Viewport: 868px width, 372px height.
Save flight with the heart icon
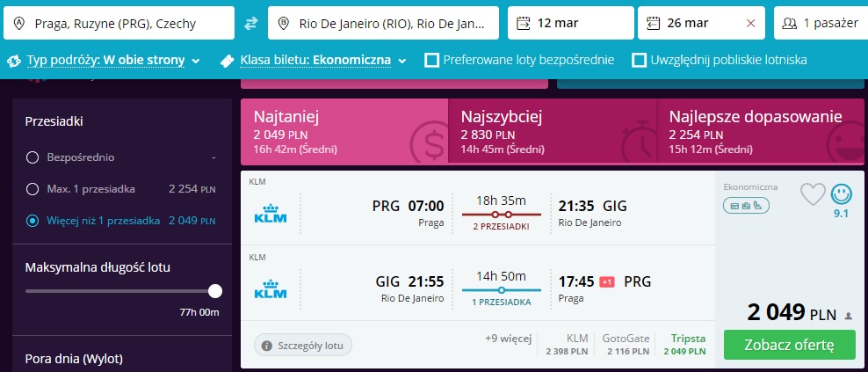click(x=813, y=194)
